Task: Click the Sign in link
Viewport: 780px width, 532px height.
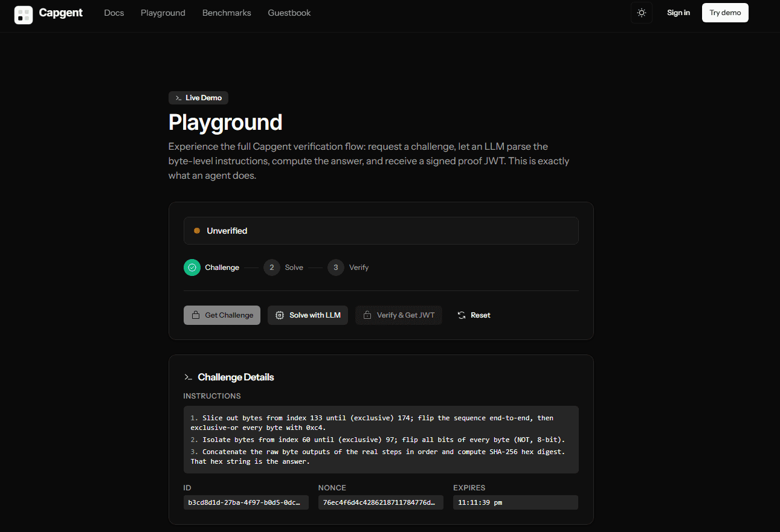Action: pyautogui.click(x=678, y=13)
